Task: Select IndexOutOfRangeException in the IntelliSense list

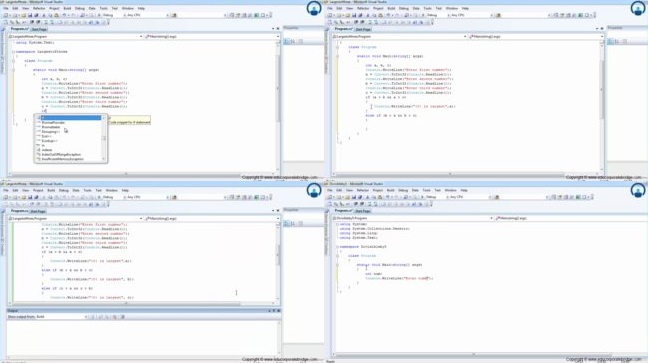Action: click(61, 154)
